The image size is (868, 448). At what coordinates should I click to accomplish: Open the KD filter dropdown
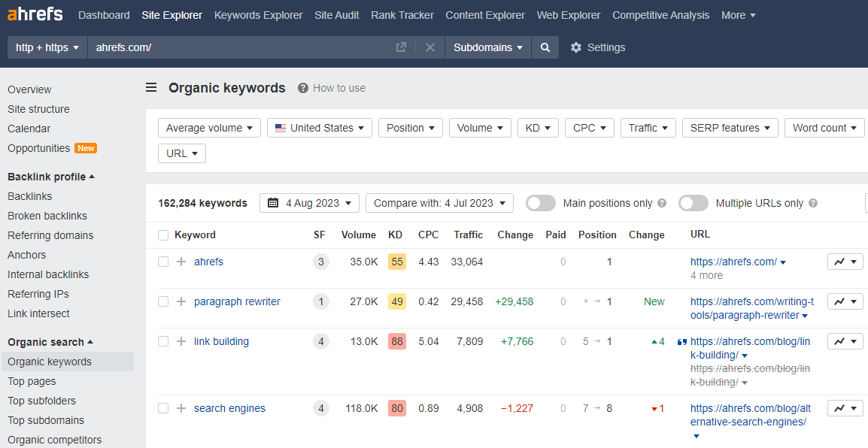click(x=538, y=128)
